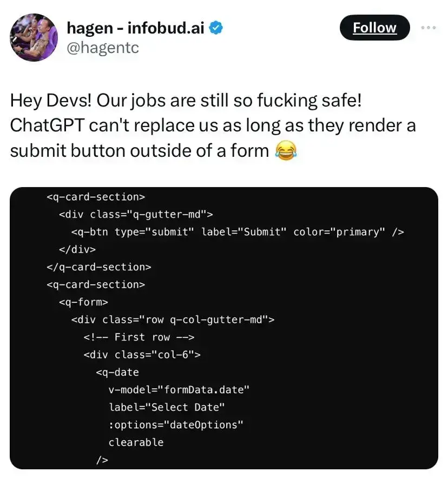The width and height of the screenshot is (448, 485).
Task: Click the laughing emoji in the tweet
Action: pos(286,151)
